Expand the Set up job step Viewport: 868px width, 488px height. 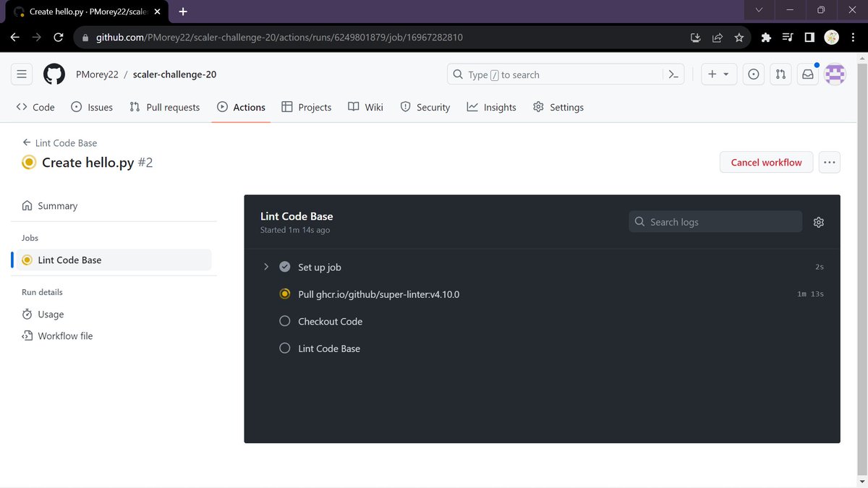click(x=266, y=266)
